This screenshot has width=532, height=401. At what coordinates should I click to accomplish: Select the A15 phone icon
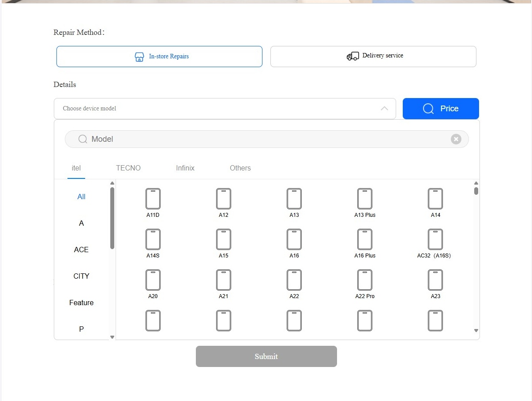224,239
